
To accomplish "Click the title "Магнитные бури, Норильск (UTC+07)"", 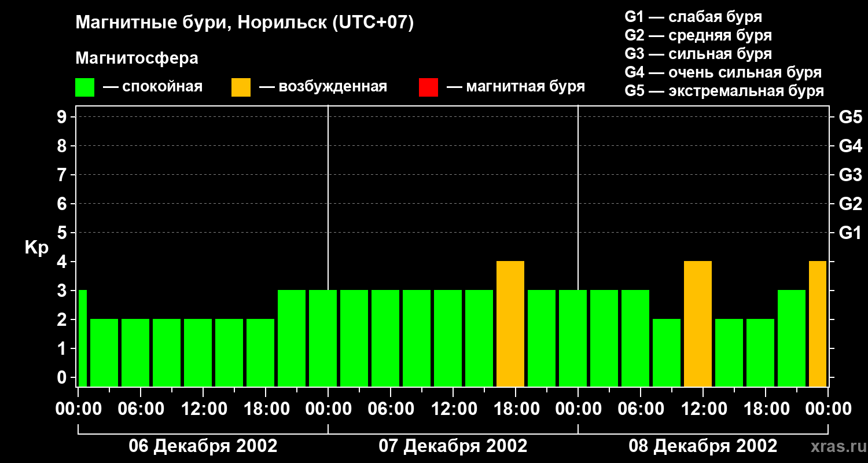I will (x=245, y=23).
